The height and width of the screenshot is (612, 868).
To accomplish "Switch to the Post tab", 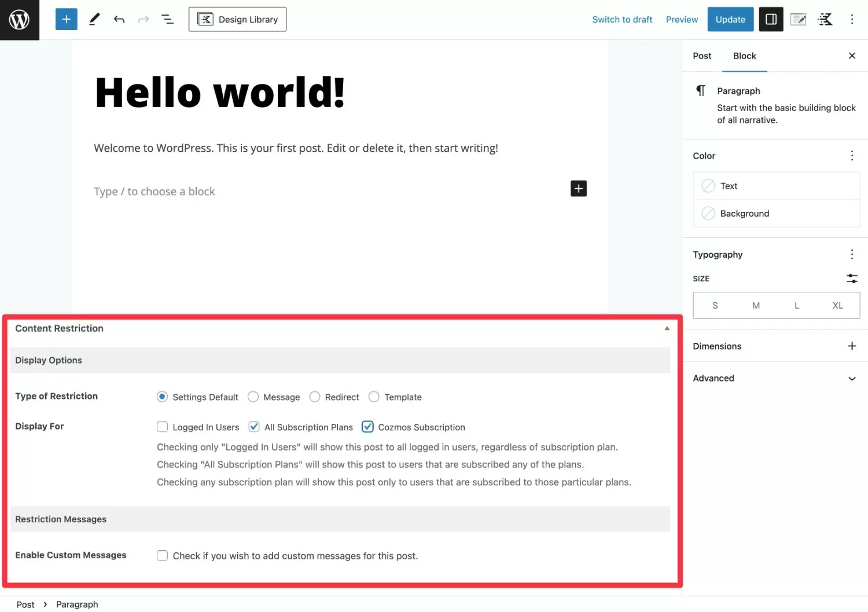I will coord(702,56).
